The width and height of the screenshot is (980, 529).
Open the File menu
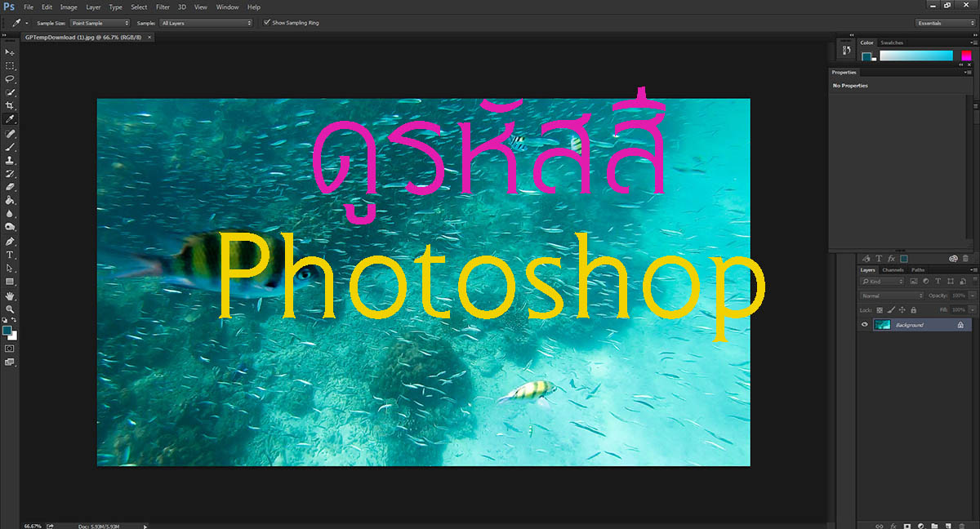(x=29, y=7)
